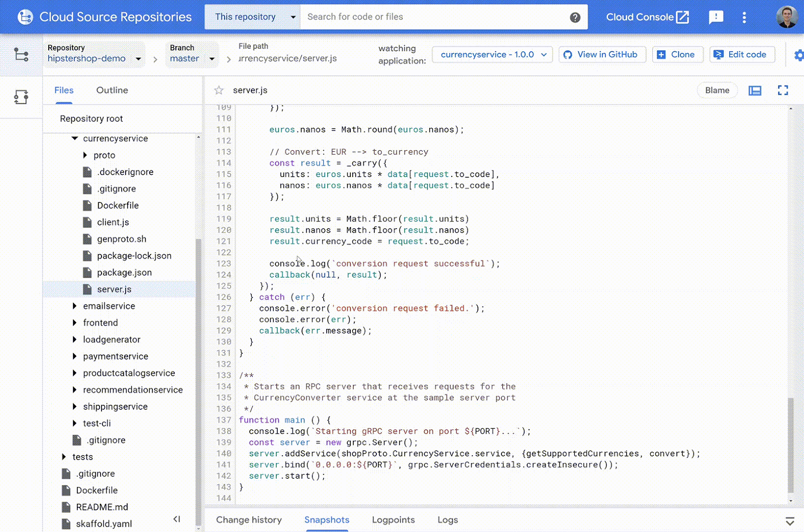The height and width of the screenshot is (532, 804).
Task: Open the Repository hipstershop-demo dropdown
Action: click(94, 54)
